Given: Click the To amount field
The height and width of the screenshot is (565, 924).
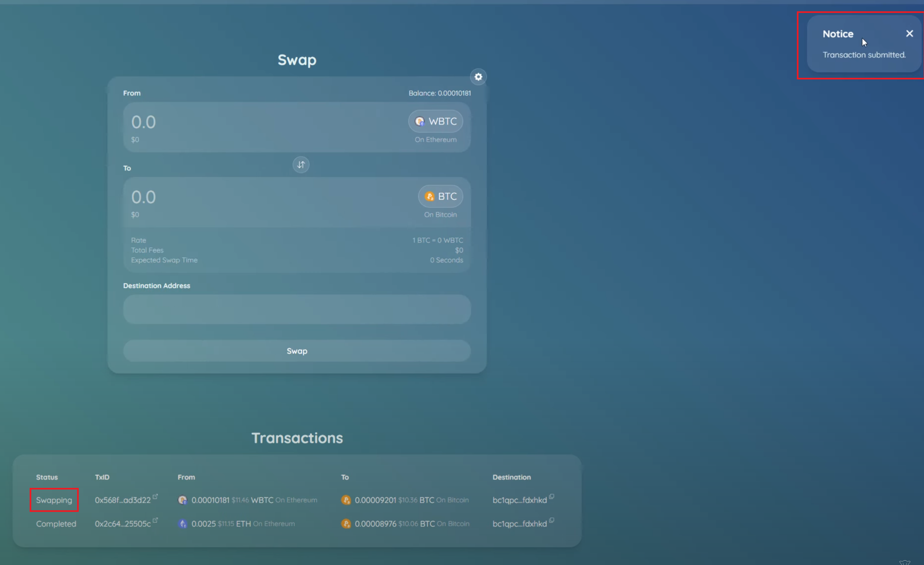Looking at the screenshot, I should pyautogui.click(x=259, y=198).
